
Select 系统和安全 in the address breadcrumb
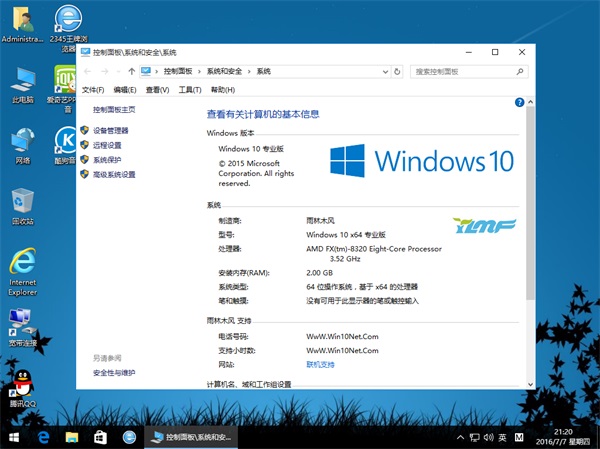(224, 71)
